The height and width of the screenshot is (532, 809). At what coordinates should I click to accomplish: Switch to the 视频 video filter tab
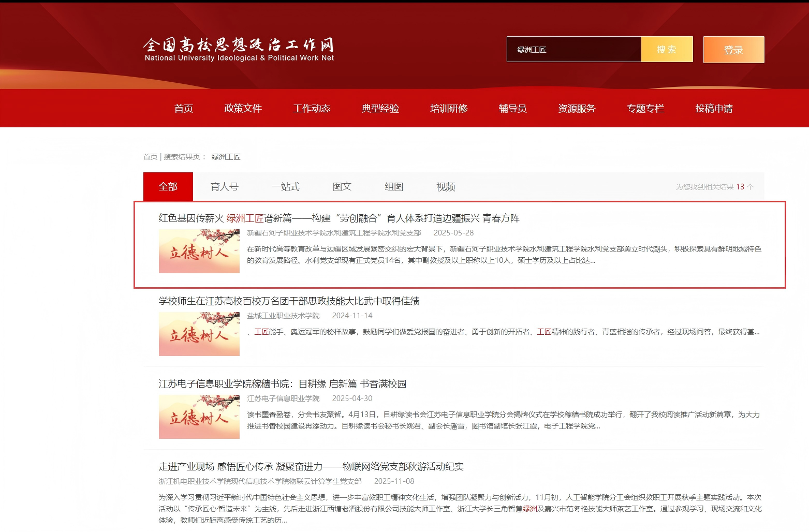pos(445,186)
